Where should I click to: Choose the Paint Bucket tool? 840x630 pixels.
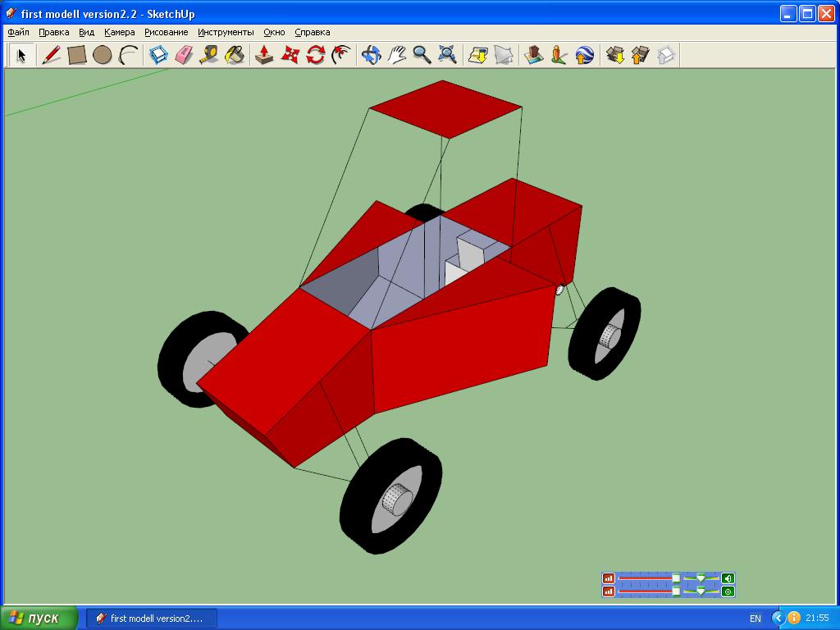point(235,55)
